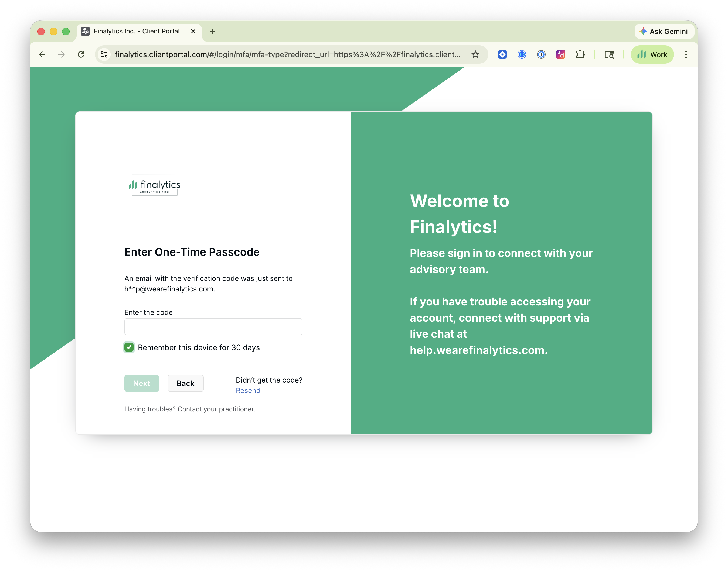Viewport: 728px width, 572px height.
Task: Reload the page with refresh icon
Action: click(81, 55)
